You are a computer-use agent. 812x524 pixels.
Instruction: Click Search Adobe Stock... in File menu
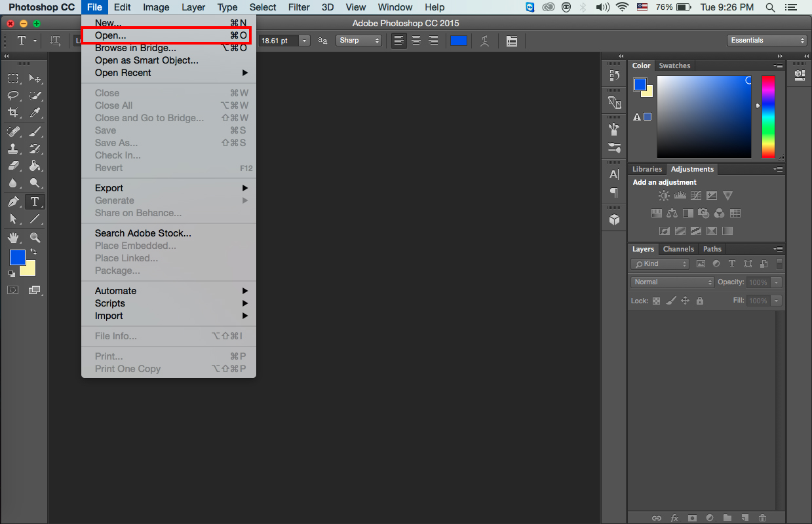[x=168, y=233]
